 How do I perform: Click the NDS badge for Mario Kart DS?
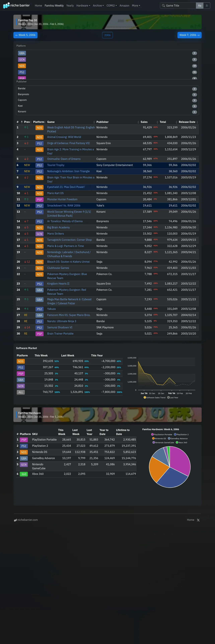pyautogui.click(x=39, y=193)
